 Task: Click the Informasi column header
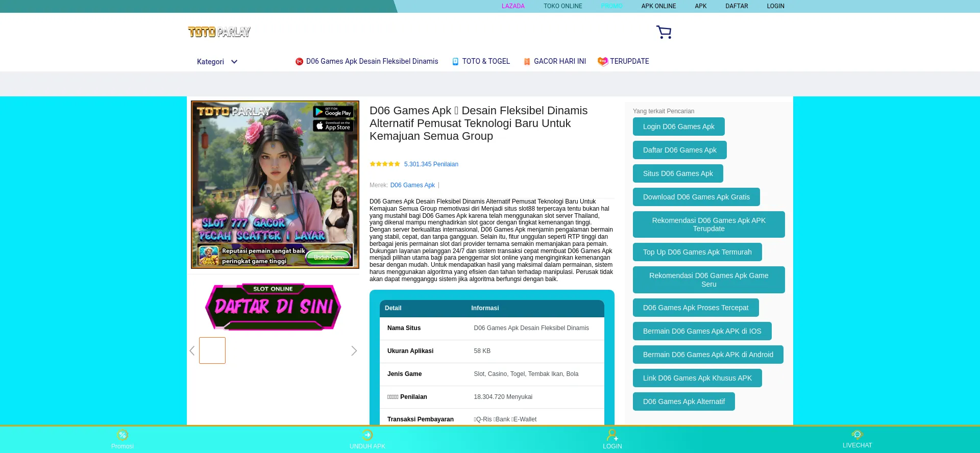(x=485, y=308)
